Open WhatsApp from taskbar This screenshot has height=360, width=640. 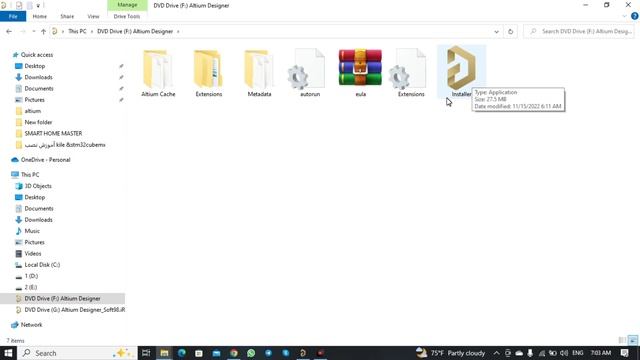coord(251,353)
